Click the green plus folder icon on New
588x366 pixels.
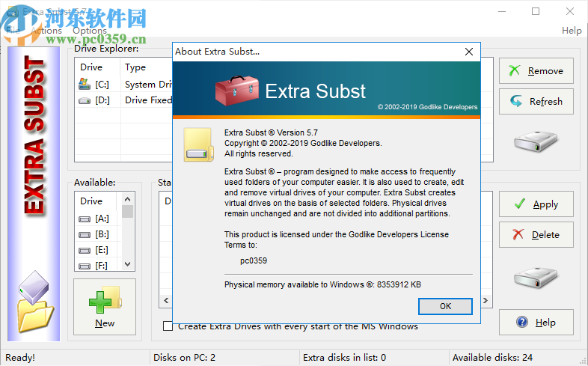tap(105, 299)
